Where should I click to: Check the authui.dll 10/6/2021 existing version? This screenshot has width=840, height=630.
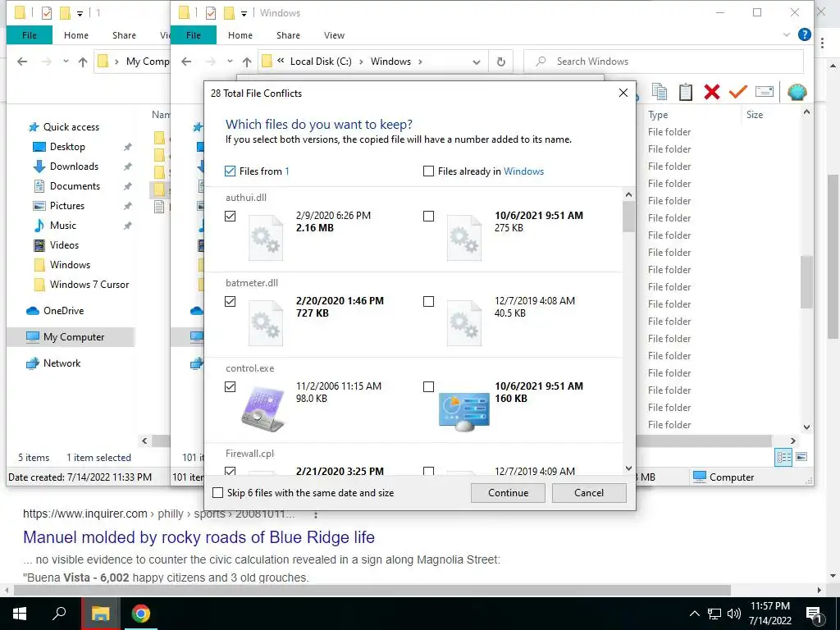pyautogui.click(x=428, y=216)
